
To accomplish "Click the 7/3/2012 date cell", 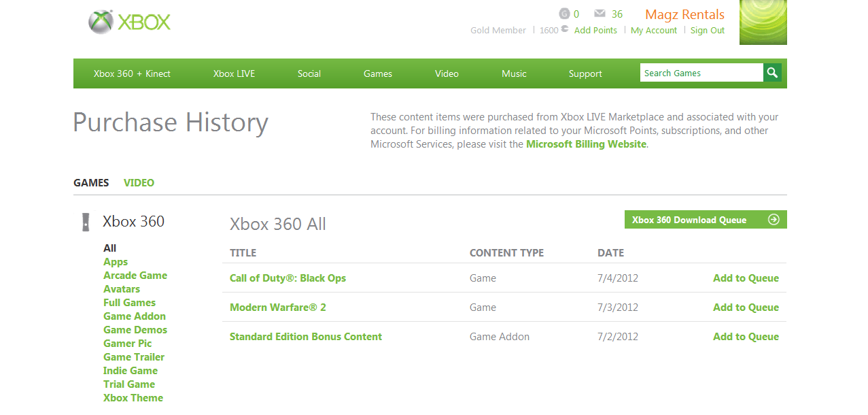I will (618, 307).
